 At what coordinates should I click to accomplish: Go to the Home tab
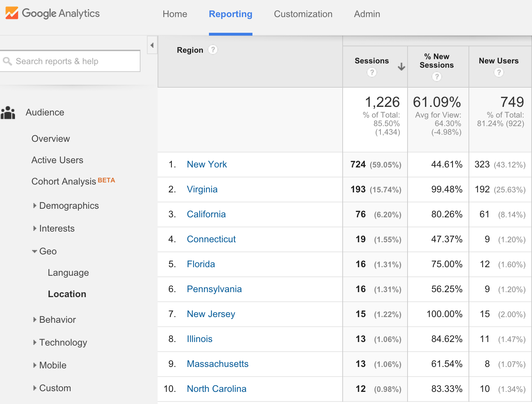[175, 14]
